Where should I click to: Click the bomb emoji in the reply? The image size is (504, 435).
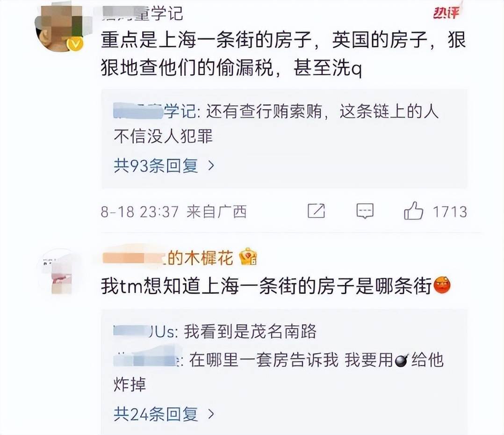[x=402, y=360]
